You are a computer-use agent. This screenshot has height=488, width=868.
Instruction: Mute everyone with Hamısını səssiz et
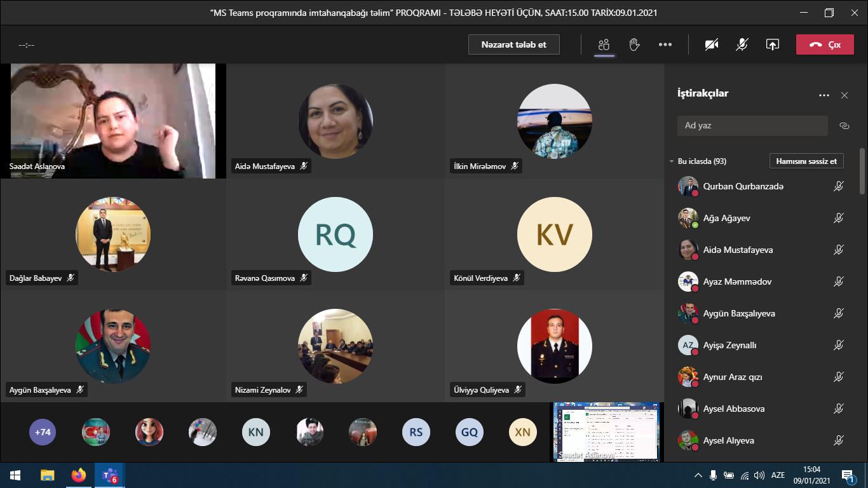click(806, 161)
